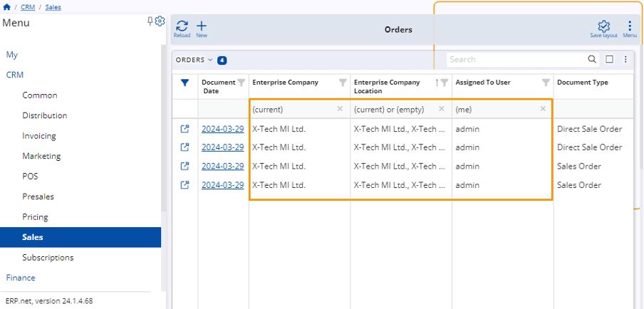This screenshot has height=309, width=644.
Task: Toggle the blue filter row icon
Action: point(185,83)
